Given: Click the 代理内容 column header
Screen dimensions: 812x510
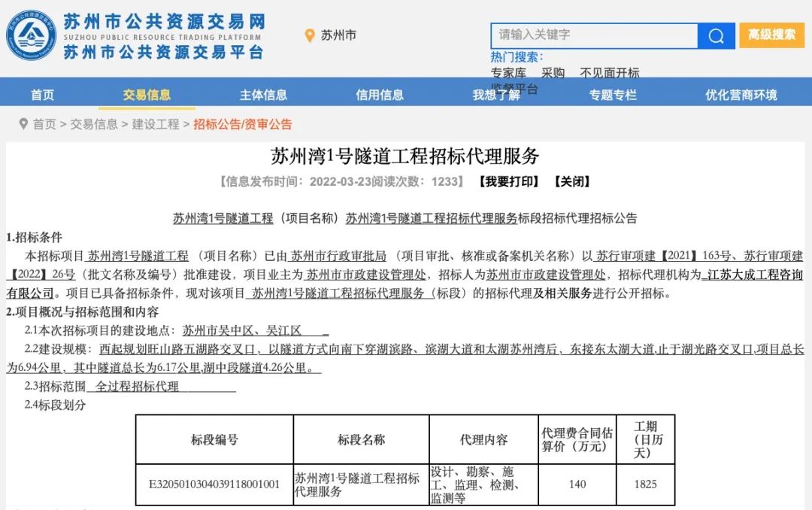Looking at the screenshot, I should [484, 440].
